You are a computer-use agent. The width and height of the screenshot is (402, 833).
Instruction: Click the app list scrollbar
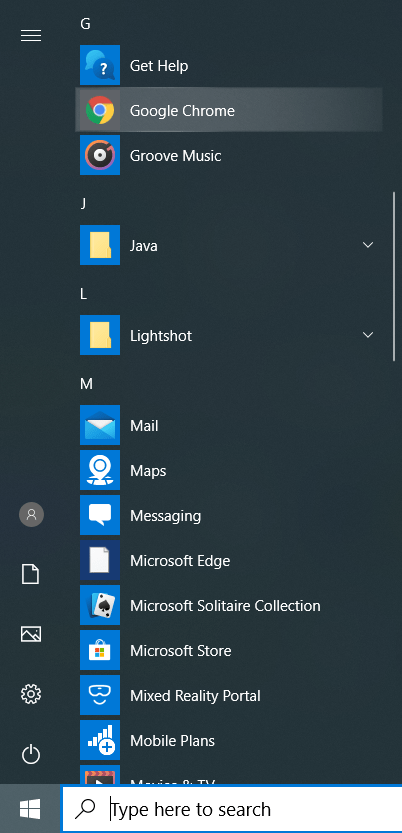click(x=394, y=277)
